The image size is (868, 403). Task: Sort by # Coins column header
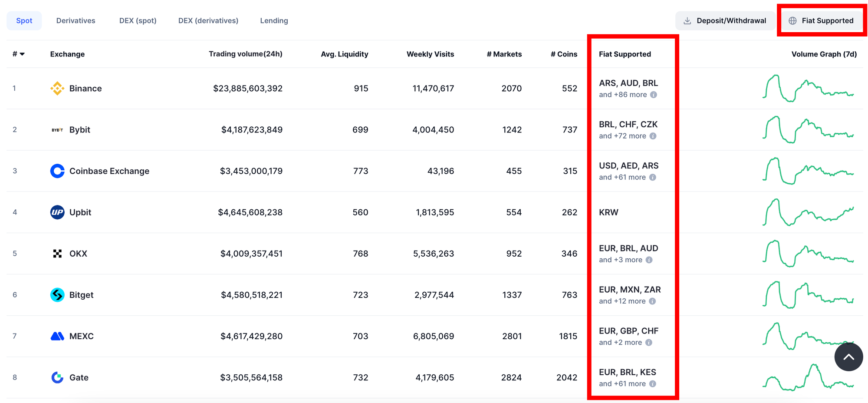pos(564,54)
